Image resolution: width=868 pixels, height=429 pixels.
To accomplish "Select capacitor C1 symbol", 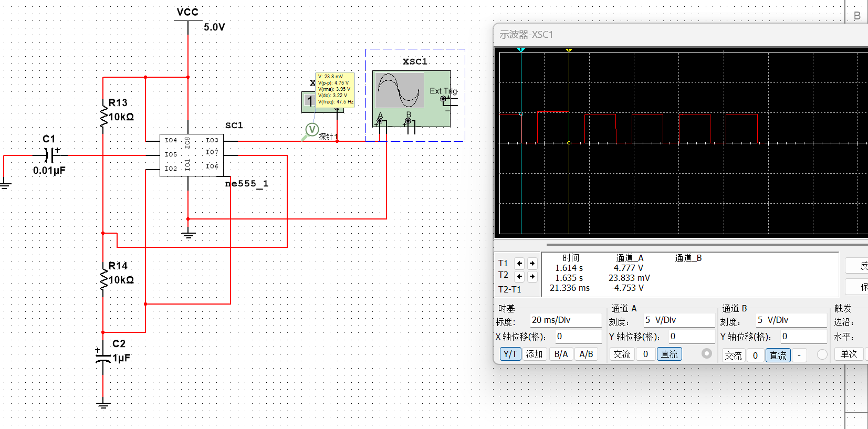I will click(x=50, y=155).
